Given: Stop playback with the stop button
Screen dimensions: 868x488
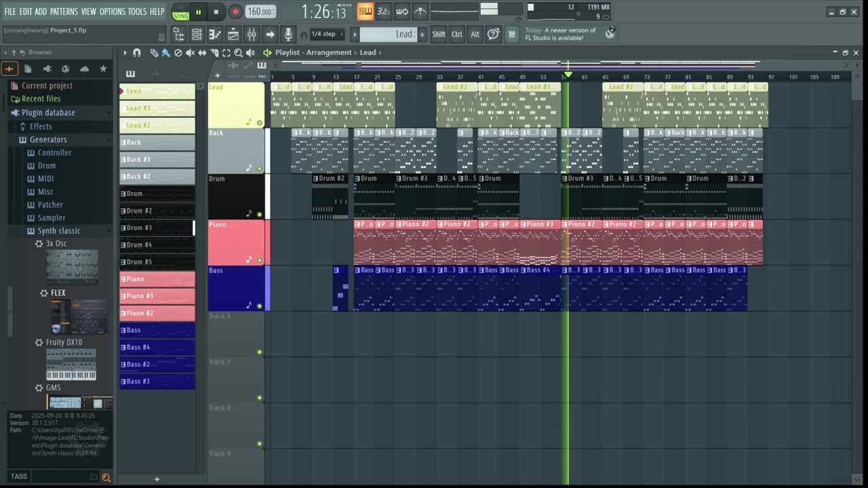Looking at the screenshot, I should tap(216, 12).
